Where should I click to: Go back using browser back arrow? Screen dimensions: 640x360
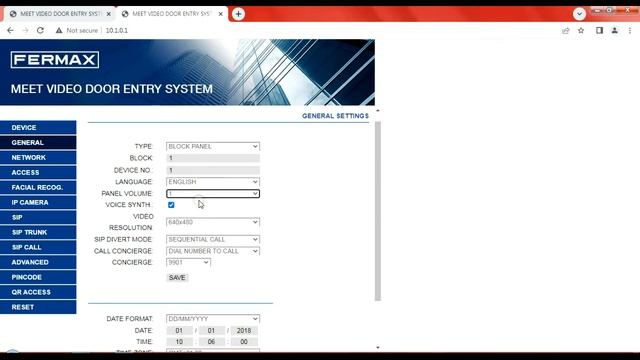[x=10, y=30]
